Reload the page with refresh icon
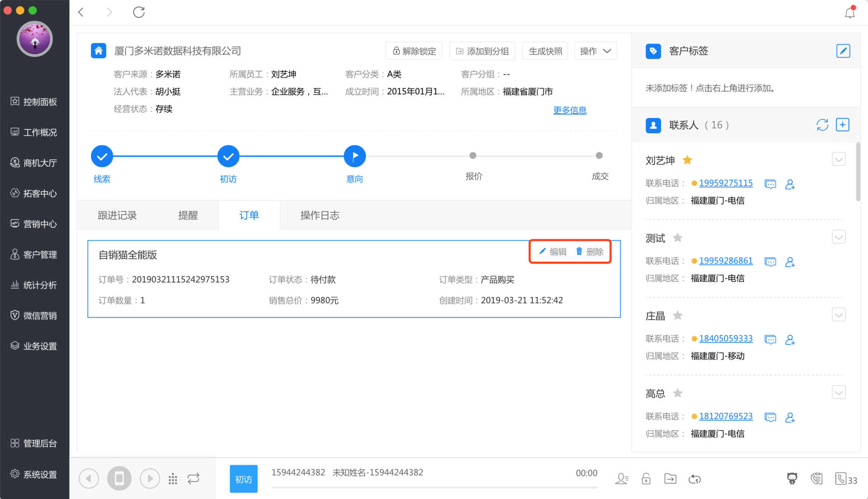868x499 pixels. click(139, 12)
